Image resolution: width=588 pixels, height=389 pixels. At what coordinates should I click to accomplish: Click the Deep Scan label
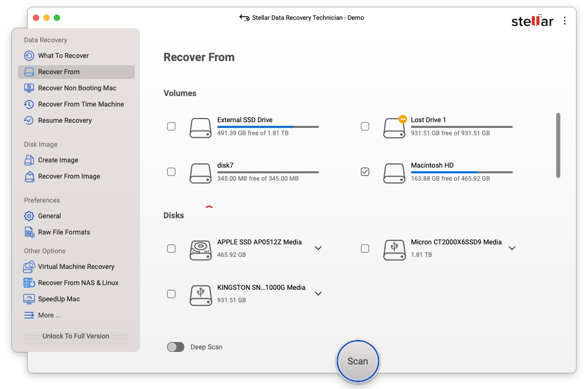(206, 347)
